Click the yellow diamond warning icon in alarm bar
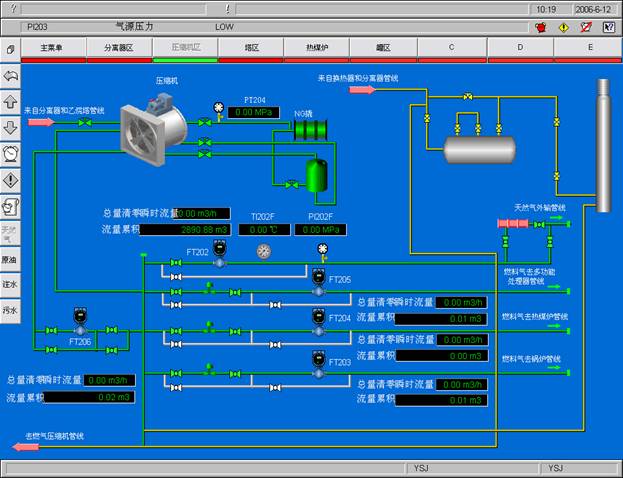The width and height of the screenshot is (623, 478). coord(563,27)
